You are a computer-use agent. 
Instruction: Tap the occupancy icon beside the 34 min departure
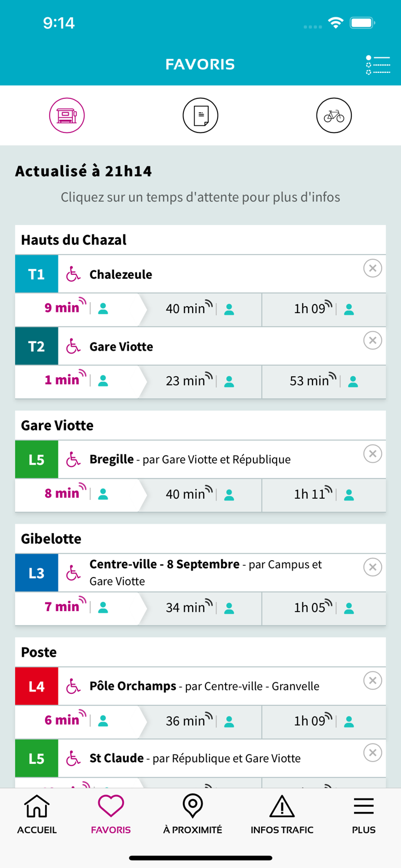coord(229,609)
